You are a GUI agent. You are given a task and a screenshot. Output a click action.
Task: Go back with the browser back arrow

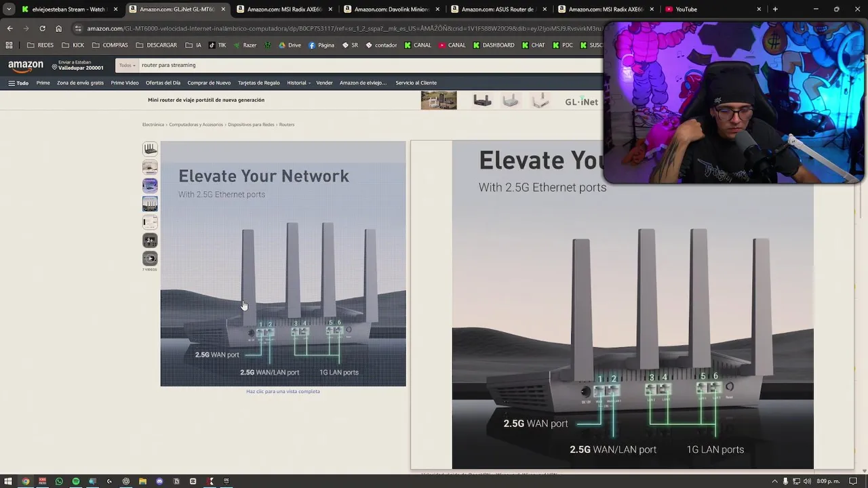[x=9, y=28]
